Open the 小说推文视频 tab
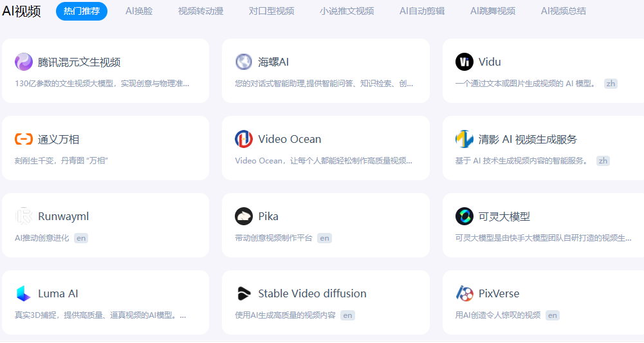 point(347,11)
